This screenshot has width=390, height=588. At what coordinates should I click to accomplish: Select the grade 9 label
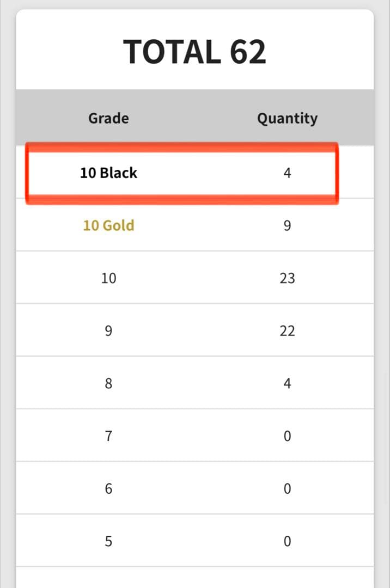click(108, 330)
